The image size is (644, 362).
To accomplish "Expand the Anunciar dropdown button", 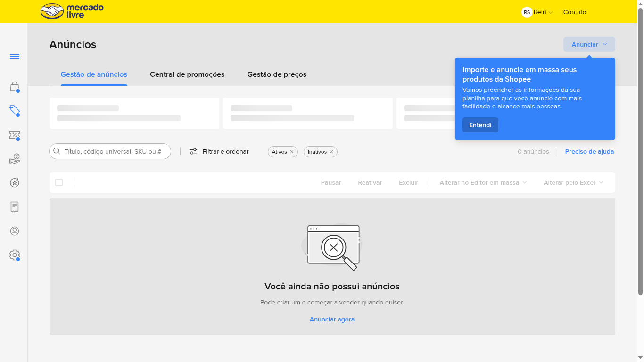I will 589,44.
